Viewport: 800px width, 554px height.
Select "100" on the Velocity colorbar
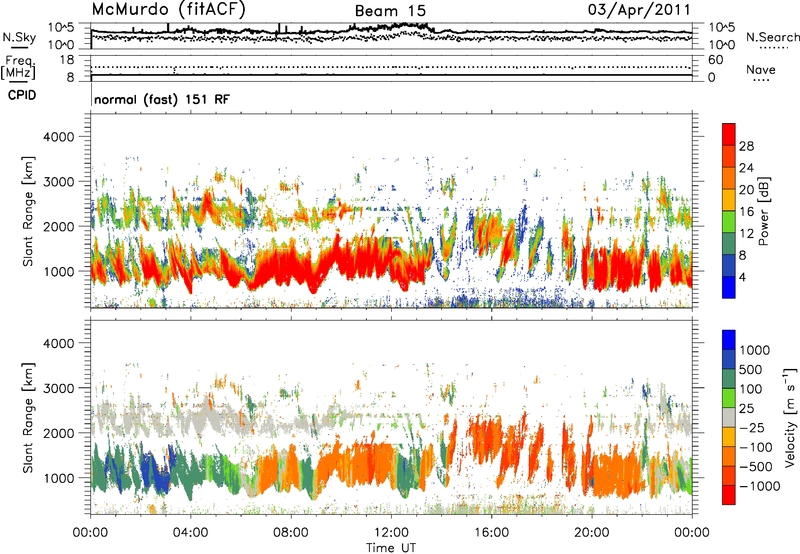[x=752, y=389]
